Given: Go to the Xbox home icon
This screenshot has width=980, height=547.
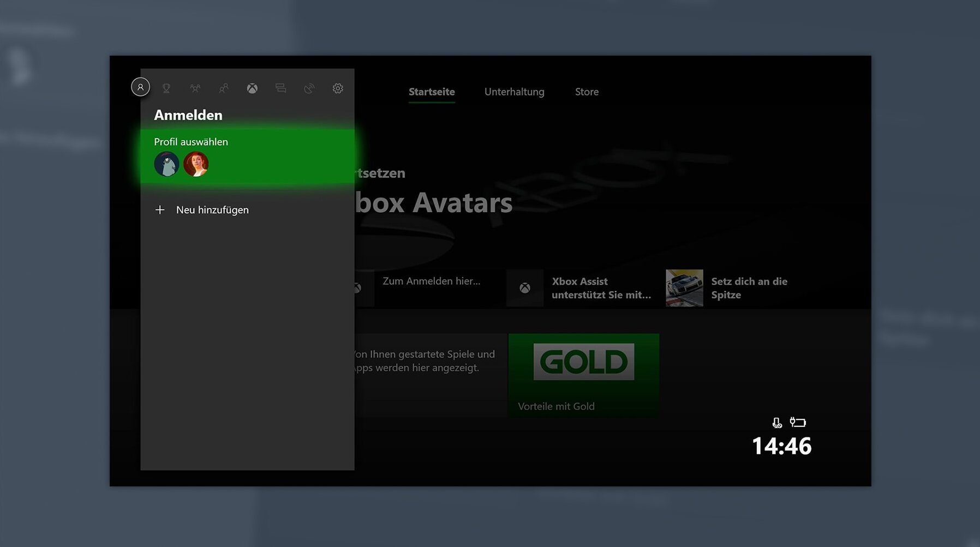Looking at the screenshot, I should pyautogui.click(x=252, y=88).
